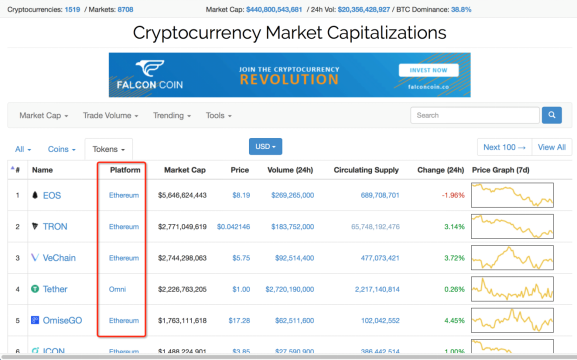Open the Tether 7-day price graph
Viewport: 577px width, 360px height.
point(512,289)
